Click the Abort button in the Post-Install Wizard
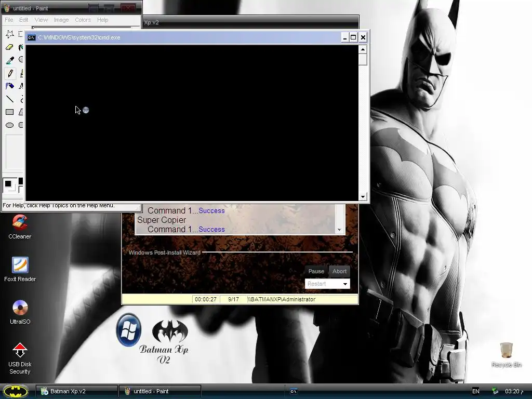The height and width of the screenshot is (399, 532). point(339,271)
